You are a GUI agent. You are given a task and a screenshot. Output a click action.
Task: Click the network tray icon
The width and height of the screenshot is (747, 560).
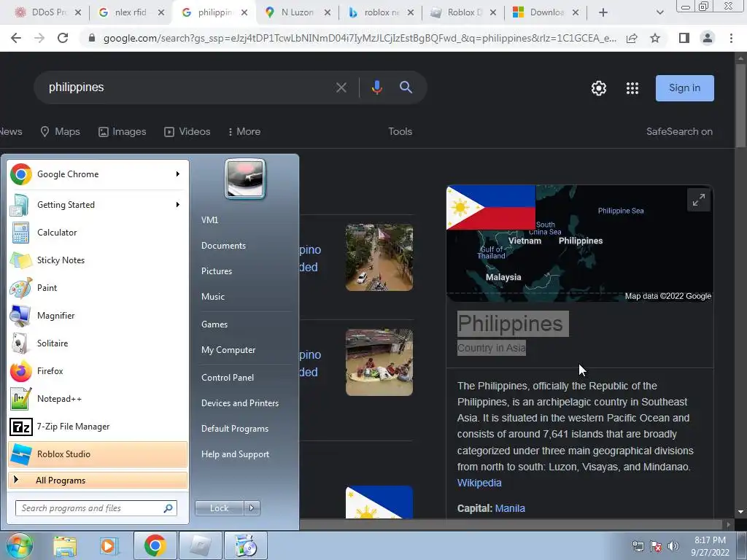(x=638, y=546)
